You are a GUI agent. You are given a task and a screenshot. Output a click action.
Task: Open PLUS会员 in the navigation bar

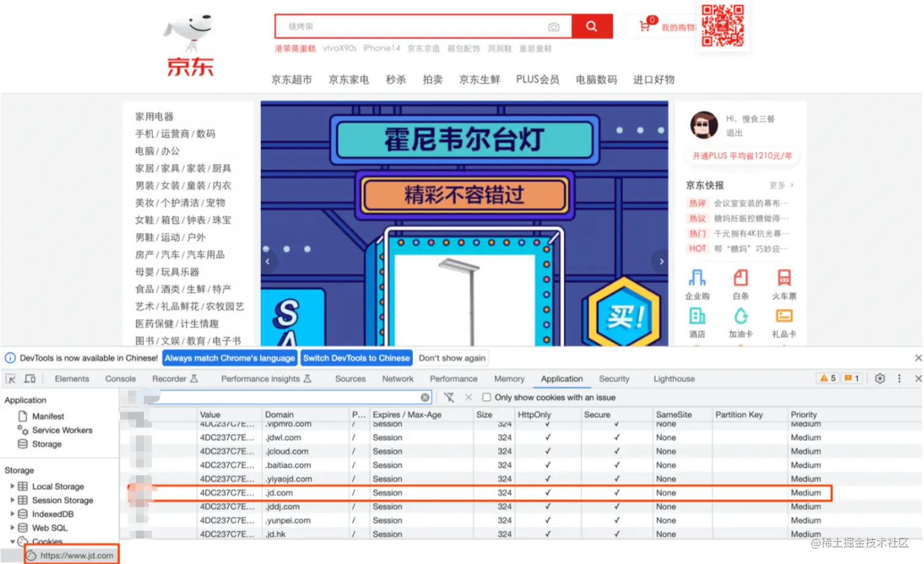click(x=538, y=80)
